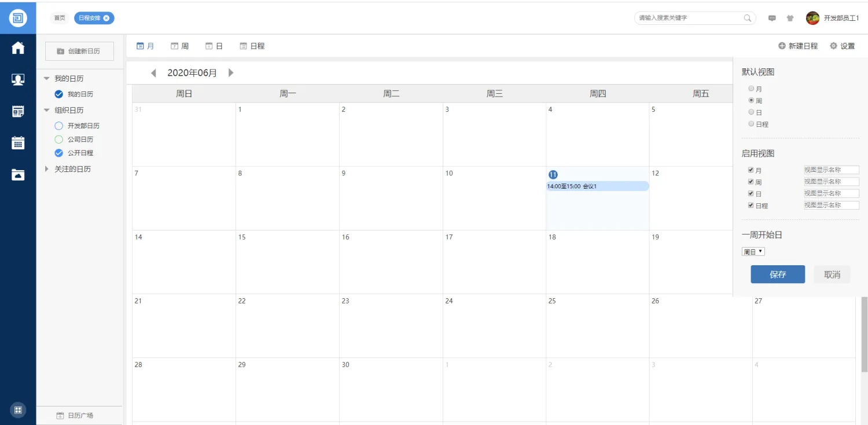Go to next month arrow
This screenshot has height=425, width=868.
pyautogui.click(x=231, y=73)
